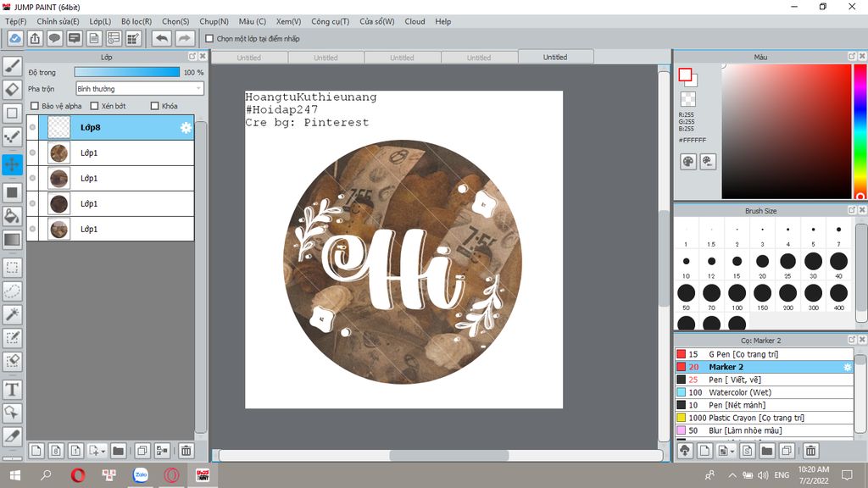Screen dimensions: 868x488
Task: Select the Watercolor (Wet) brush
Action: pos(764,392)
